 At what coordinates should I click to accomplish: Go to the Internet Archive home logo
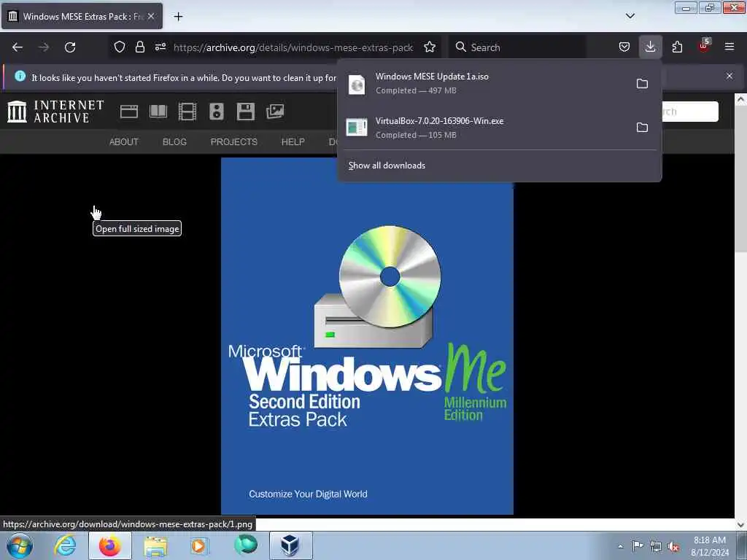[x=55, y=112]
